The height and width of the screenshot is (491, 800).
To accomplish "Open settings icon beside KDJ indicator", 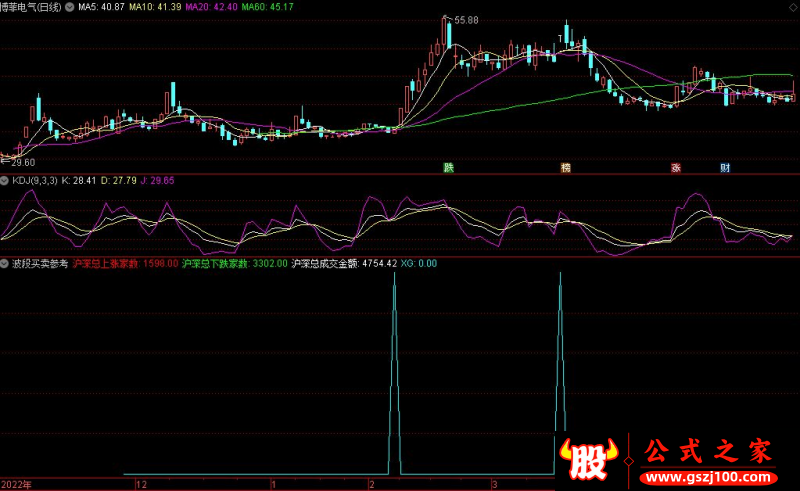I will 4,181.
